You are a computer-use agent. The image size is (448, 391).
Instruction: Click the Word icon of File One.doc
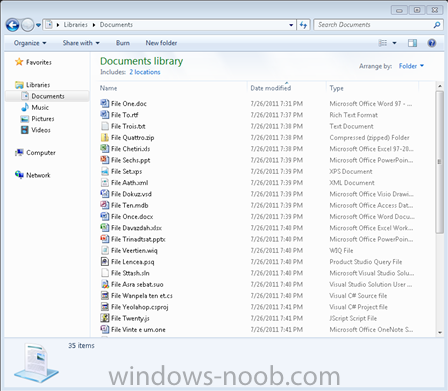coord(105,103)
